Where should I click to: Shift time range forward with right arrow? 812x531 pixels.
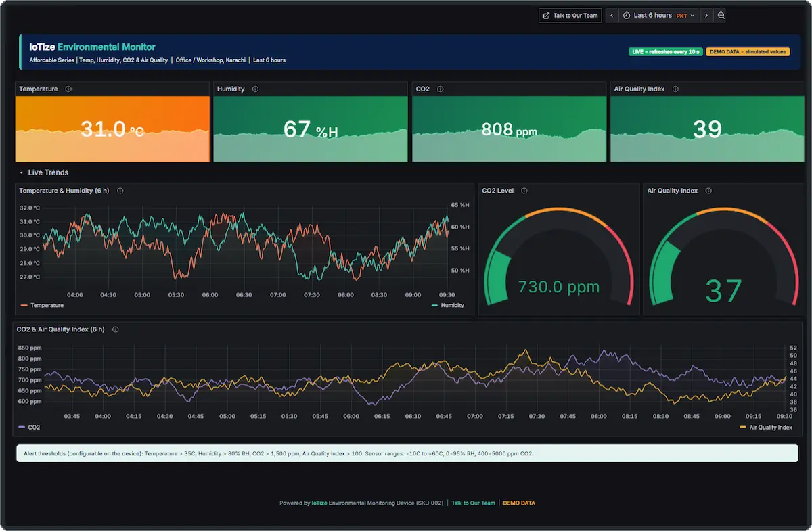(x=706, y=15)
